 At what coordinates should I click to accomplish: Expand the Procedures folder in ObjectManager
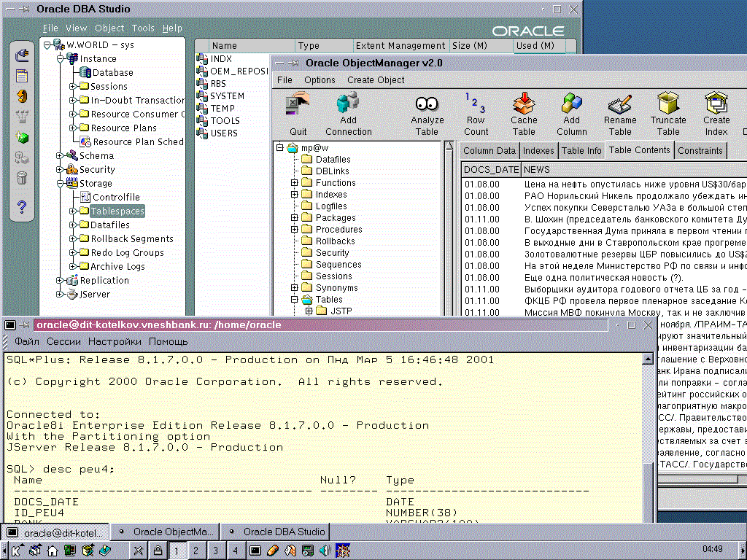pos(295,230)
